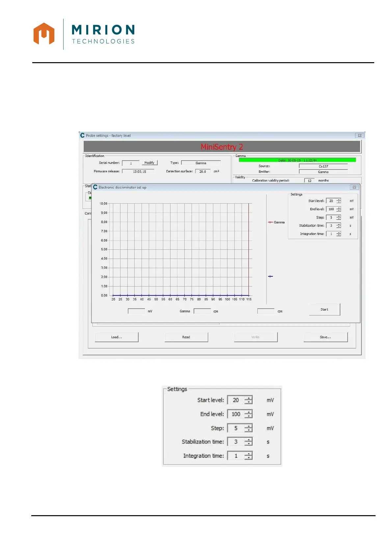This screenshot has height=554, width=392.
Task: Click the Read button
Action: (x=186, y=337)
